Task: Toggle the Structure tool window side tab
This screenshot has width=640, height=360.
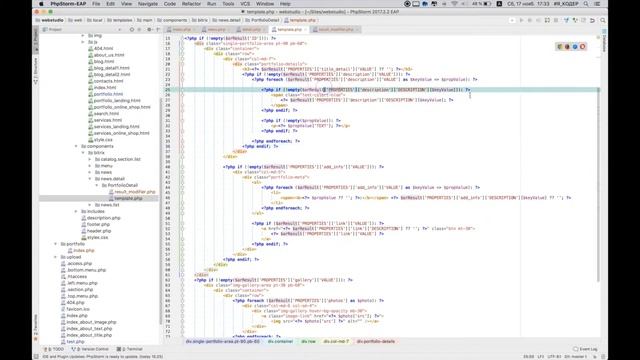Action: coord(36,71)
